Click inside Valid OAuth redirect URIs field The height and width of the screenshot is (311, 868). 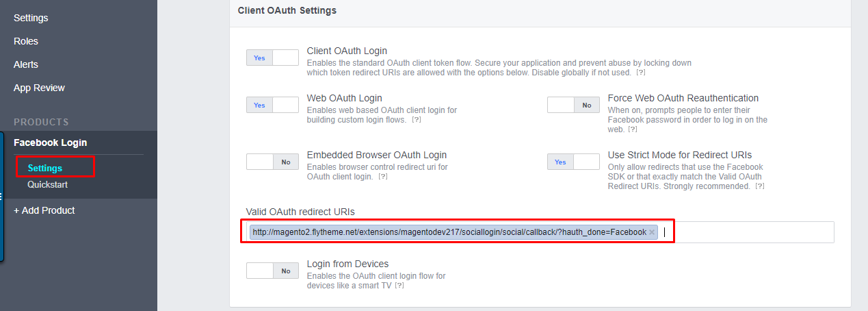click(746, 232)
